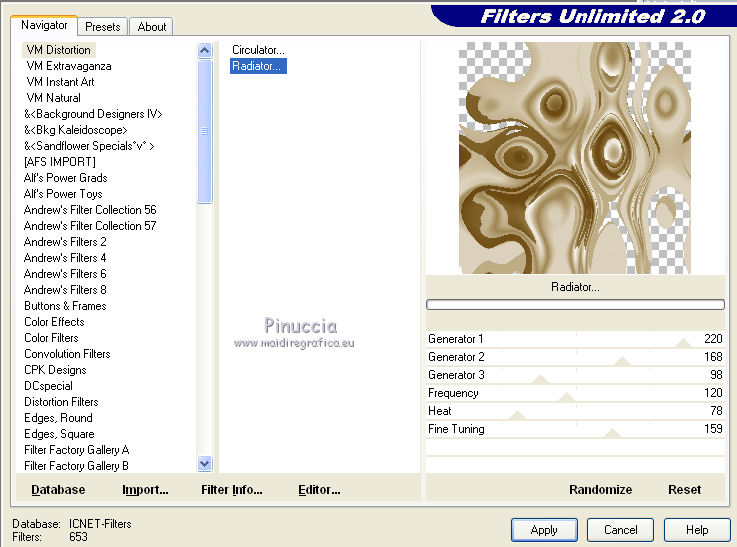Image resolution: width=737 pixels, height=547 pixels.
Task: Select Color Effects category
Action: pyautogui.click(x=54, y=321)
